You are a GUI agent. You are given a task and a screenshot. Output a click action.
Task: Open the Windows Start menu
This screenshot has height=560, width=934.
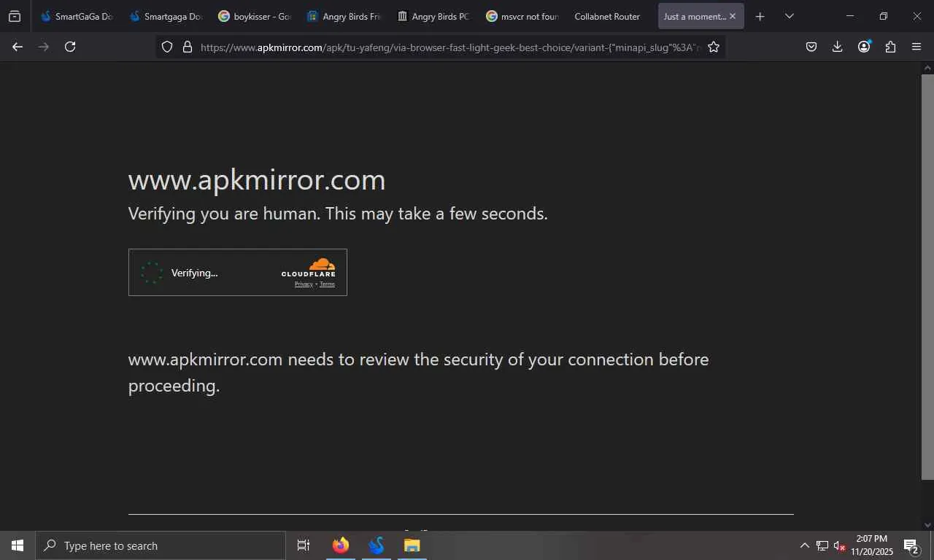coord(18,545)
